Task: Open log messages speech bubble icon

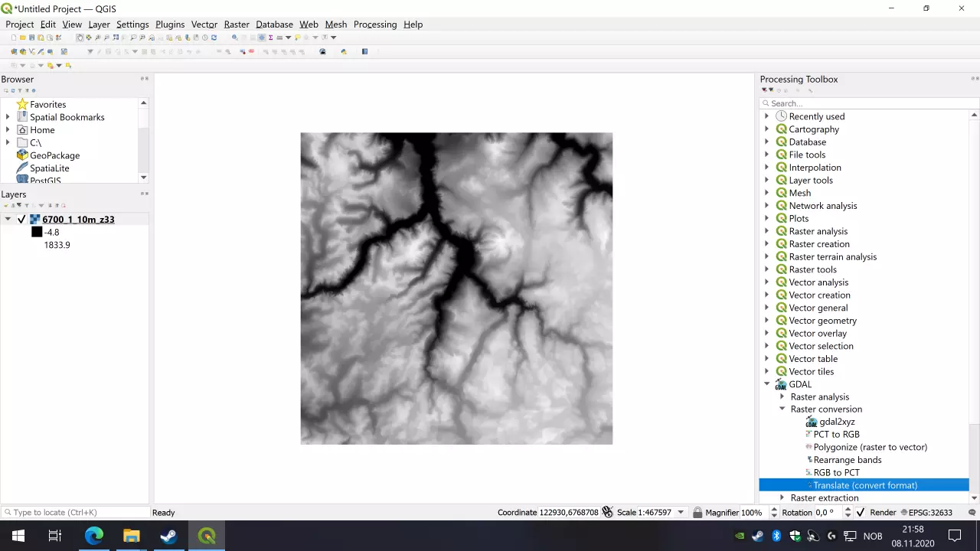Action: pos(973,512)
